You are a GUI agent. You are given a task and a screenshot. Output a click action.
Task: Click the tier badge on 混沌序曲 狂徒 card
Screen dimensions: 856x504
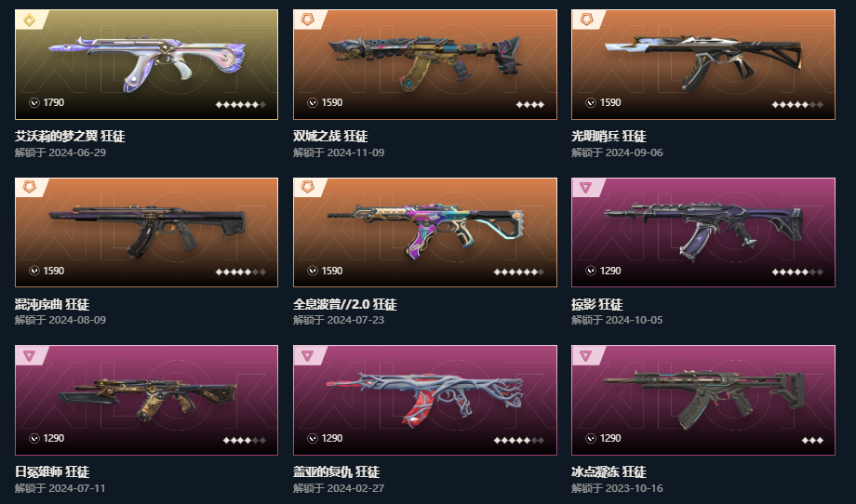[30, 188]
